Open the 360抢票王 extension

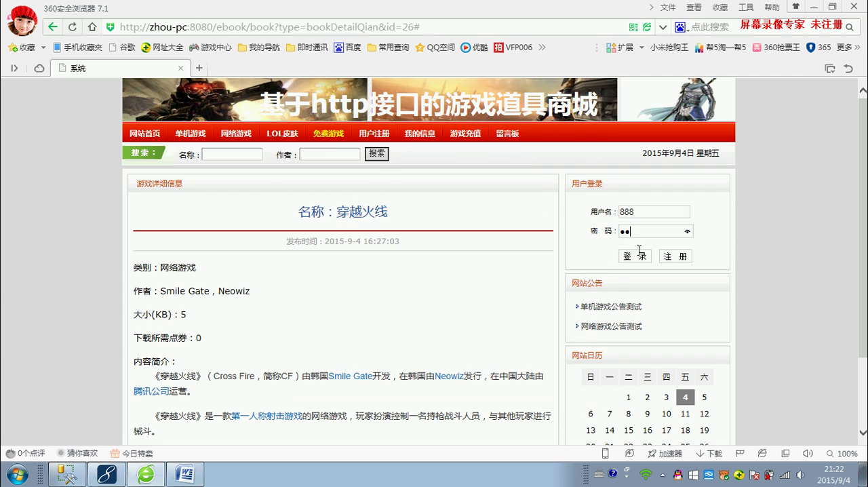pyautogui.click(x=776, y=47)
